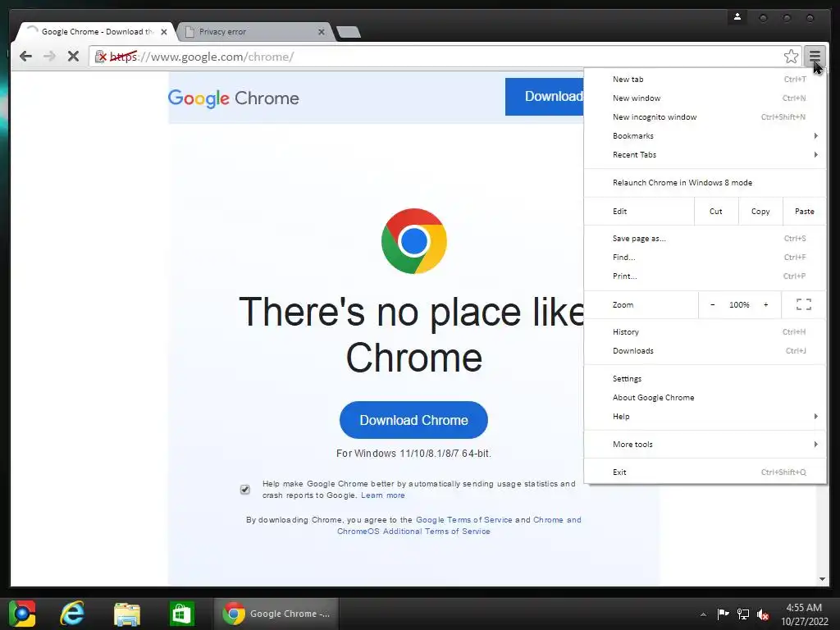Click the muted volume tray icon
The width and height of the screenshot is (840, 630).
click(x=763, y=614)
